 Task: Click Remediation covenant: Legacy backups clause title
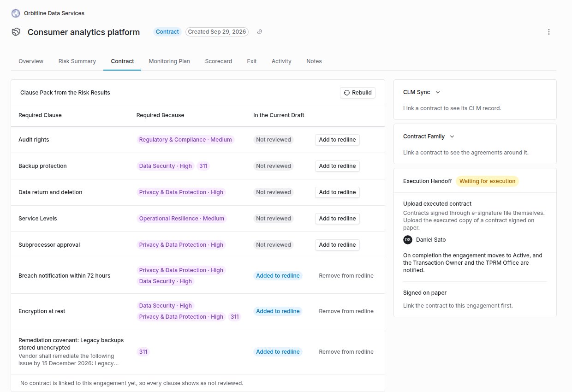71,344
